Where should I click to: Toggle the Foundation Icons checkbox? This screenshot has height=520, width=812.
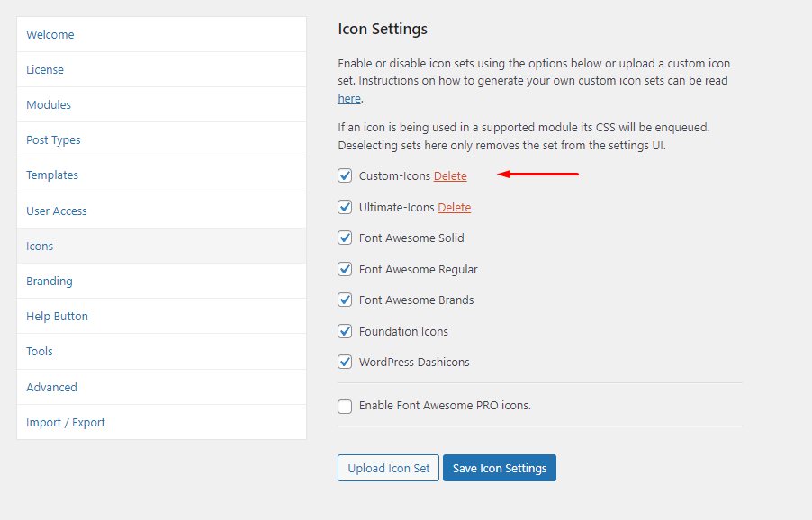(345, 331)
